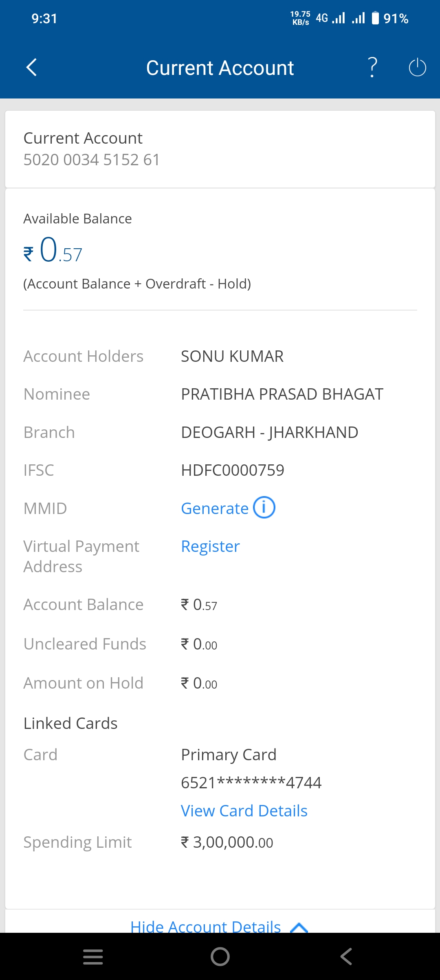The image size is (440, 980).
Task: Tap Hide Account Details link
Action: point(206,926)
